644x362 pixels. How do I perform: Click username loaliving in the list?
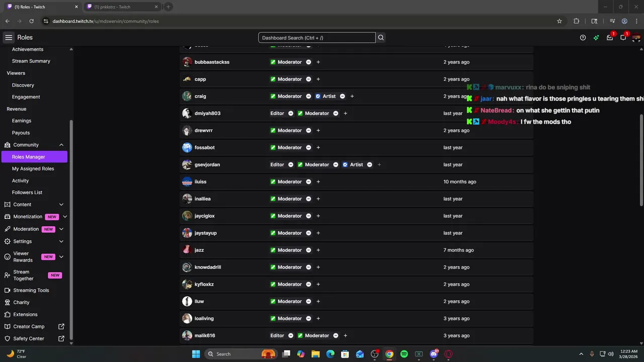pyautogui.click(x=204, y=318)
